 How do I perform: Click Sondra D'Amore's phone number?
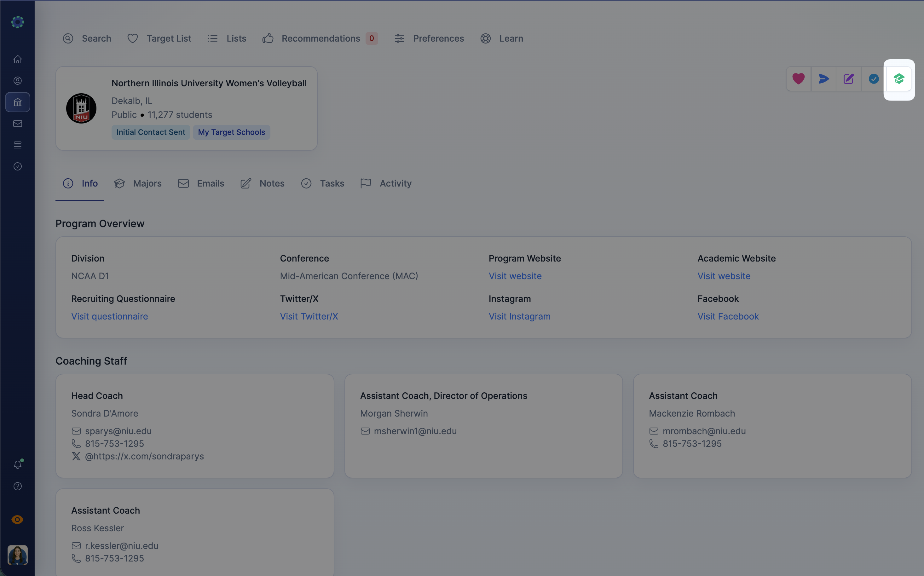coord(114,443)
